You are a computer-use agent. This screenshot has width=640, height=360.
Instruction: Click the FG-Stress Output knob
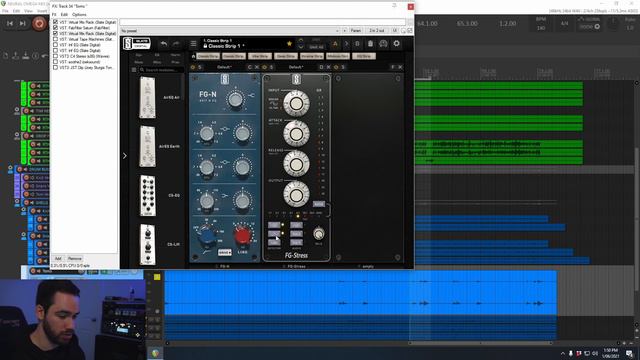point(296,194)
